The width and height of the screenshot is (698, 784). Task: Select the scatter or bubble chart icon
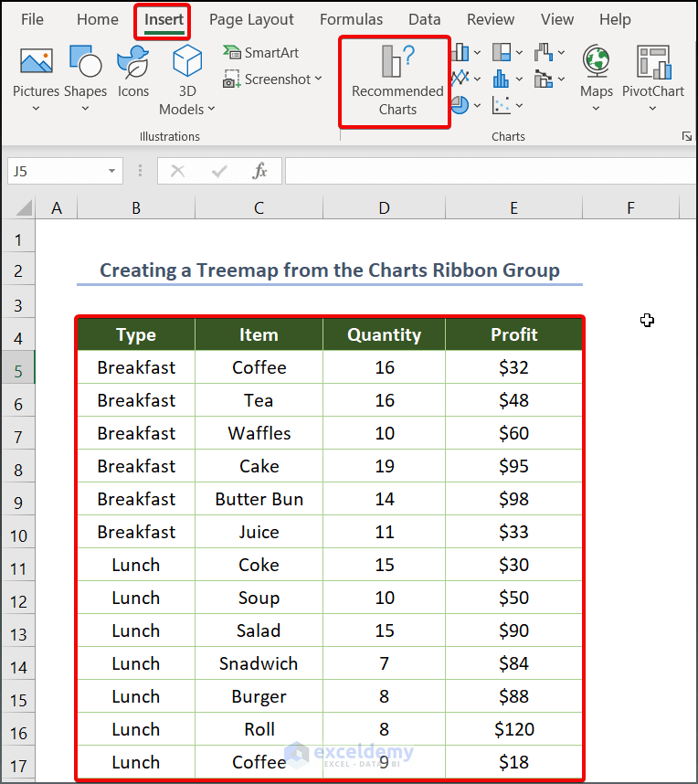coord(502,105)
